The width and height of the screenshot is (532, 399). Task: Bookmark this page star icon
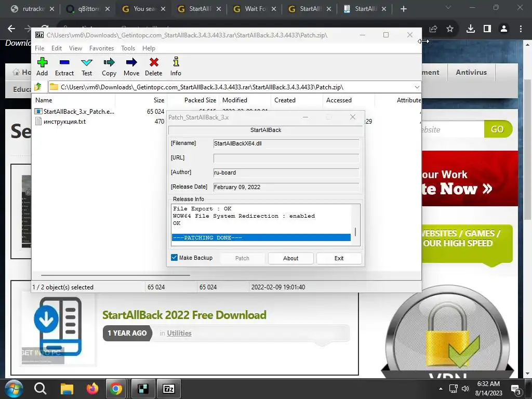(450, 29)
